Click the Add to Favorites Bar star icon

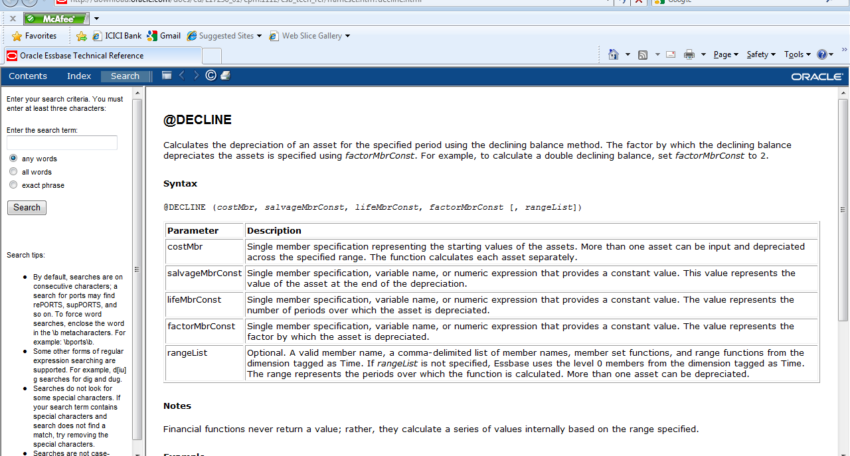[x=81, y=36]
